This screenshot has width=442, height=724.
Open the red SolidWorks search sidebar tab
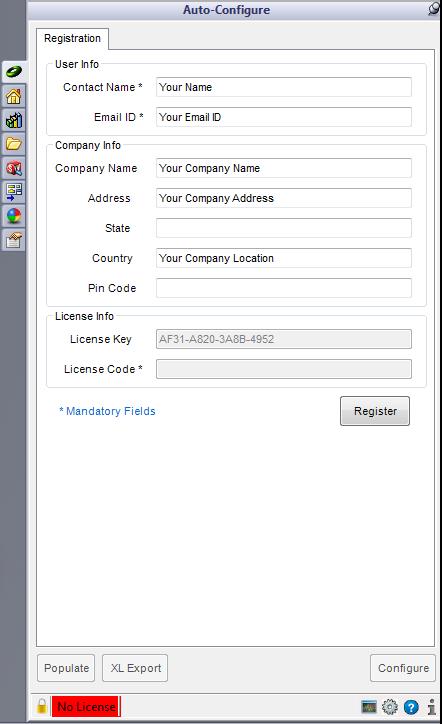click(13, 169)
